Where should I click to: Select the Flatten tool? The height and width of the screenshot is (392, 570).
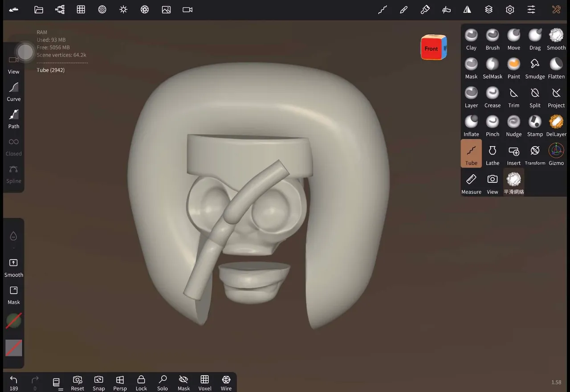click(556, 68)
